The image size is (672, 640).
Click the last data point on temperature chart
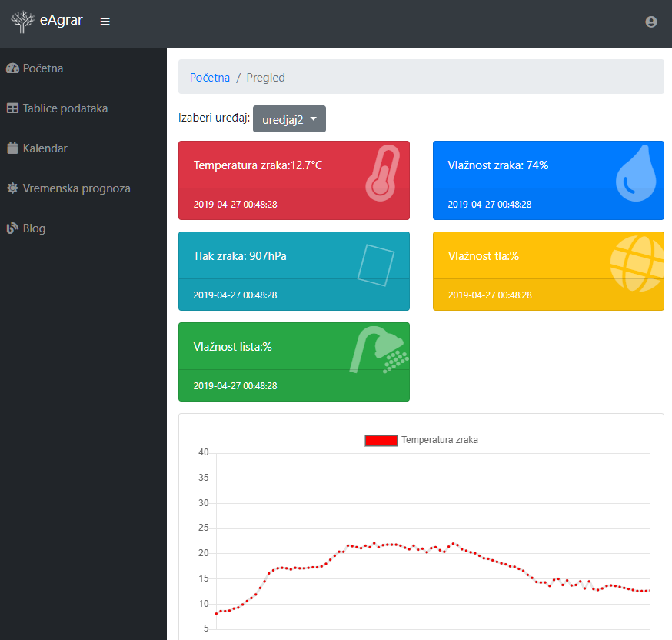pyautogui.click(x=649, y=591)
